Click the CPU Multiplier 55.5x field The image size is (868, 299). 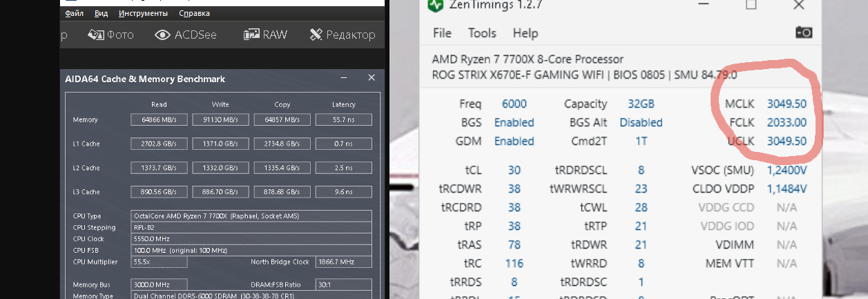(x=159, y=262)
